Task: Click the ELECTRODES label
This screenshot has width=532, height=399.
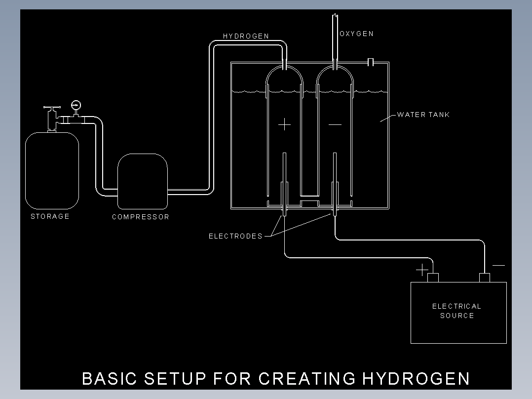Action: [235, 236]
